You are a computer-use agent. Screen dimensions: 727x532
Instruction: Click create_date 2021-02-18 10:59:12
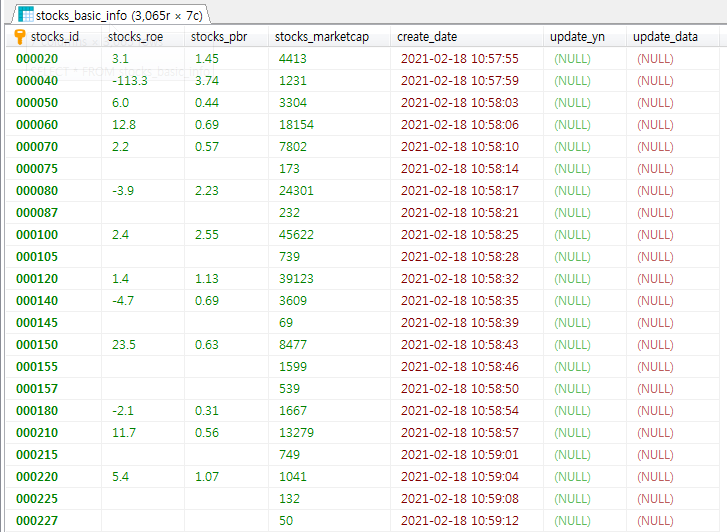point(459,521)
